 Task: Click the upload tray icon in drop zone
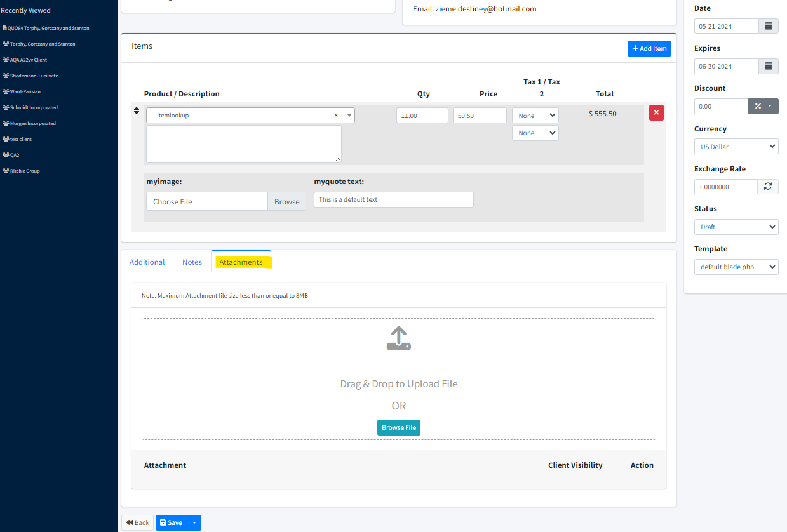[398, 339]
